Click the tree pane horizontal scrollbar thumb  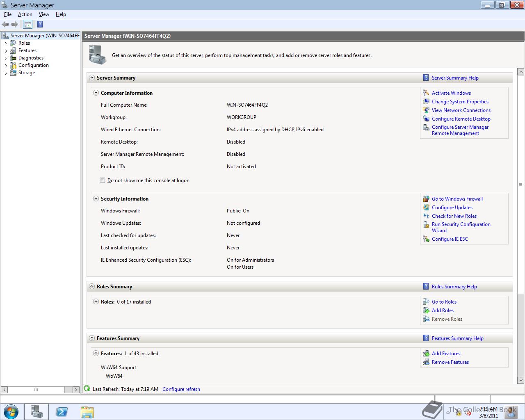pyautogui.click(x=36, y=390)
